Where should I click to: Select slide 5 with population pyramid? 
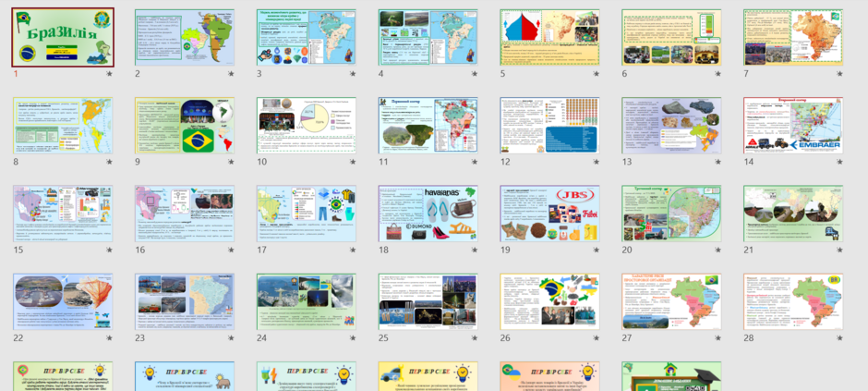click(549, 38)
